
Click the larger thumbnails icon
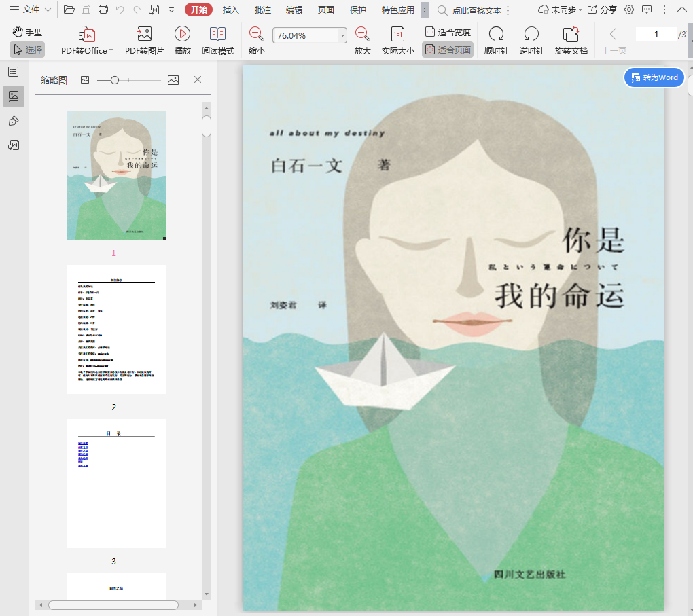coord(173,80)
